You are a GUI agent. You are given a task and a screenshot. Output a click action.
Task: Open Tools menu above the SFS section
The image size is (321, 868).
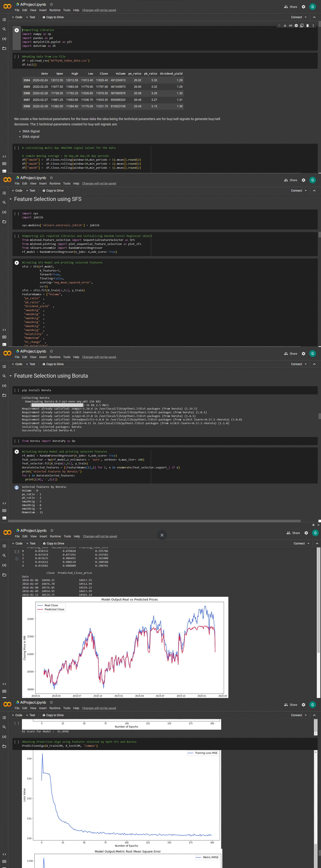pyautogui.click(x=67, y=184)
